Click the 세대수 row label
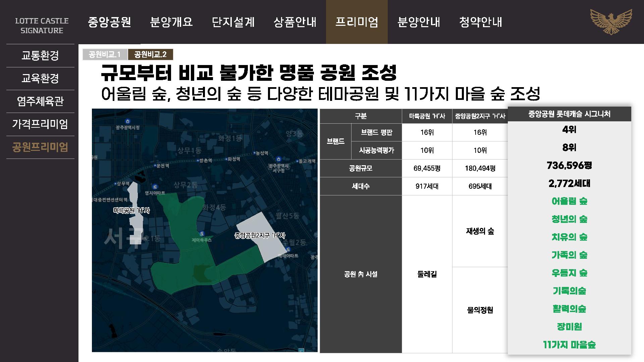 (361, 186)
